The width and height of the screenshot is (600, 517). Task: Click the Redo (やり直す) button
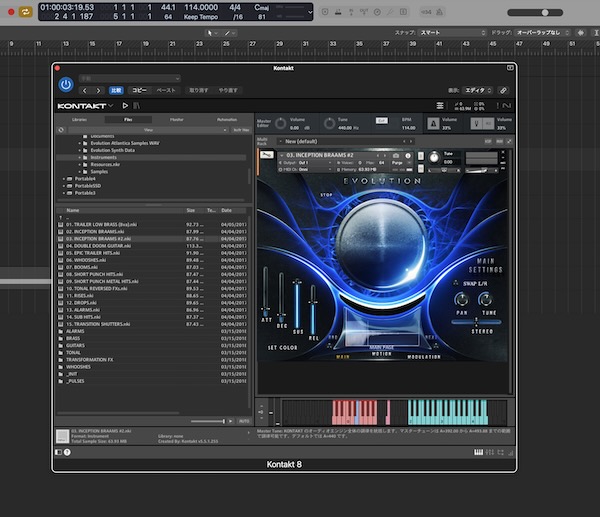[x=228, y=91]
